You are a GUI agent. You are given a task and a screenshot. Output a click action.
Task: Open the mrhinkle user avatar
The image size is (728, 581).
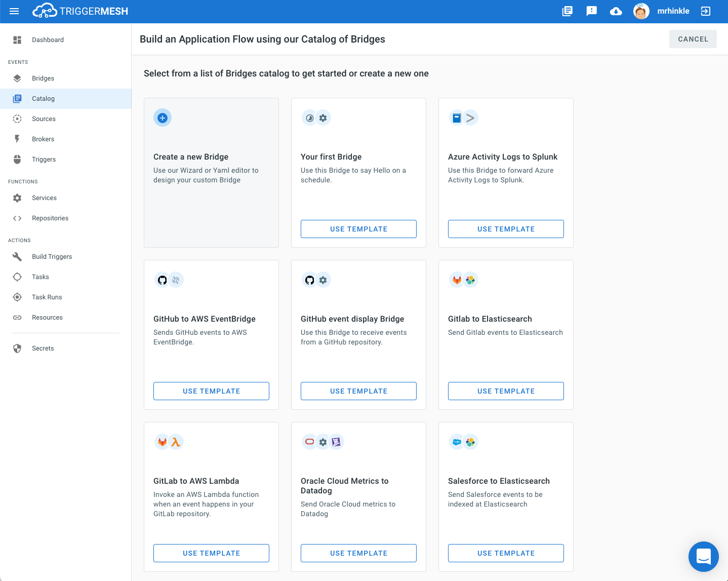point(641,11)
